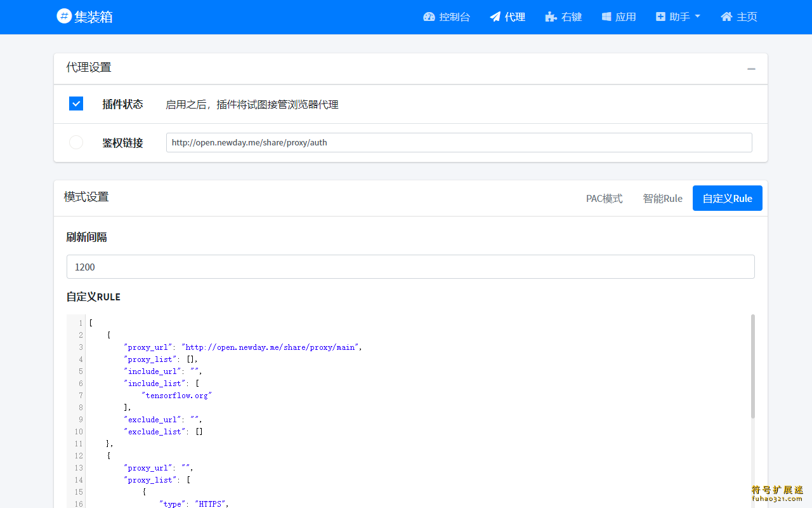Open the 控制台 nav item
Image resolution: width=812 pixels, height=508 pixels.
447,17
